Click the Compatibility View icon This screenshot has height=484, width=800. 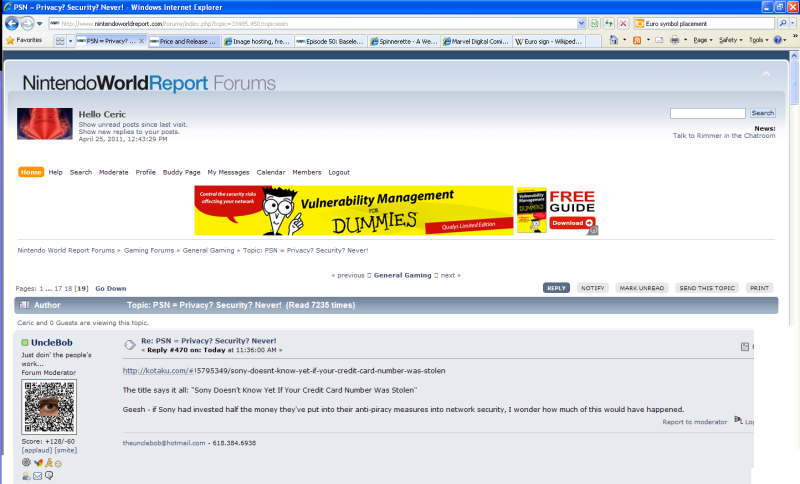pyautogui.click(x=594, y=23)
